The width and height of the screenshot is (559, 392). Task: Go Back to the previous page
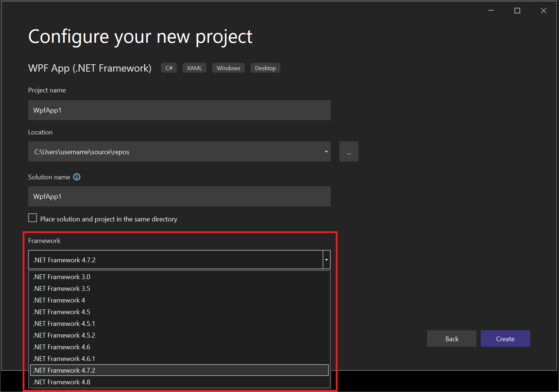[452, 339]
